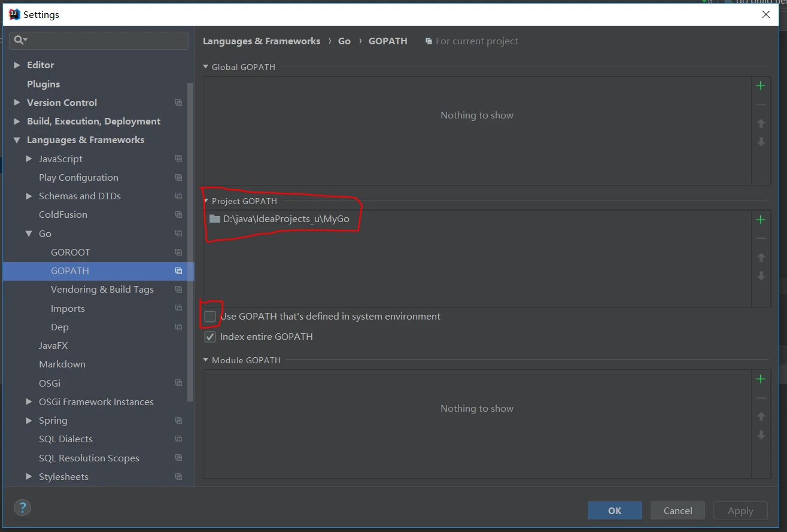Image resolution: width=787 pixels, height=532 pixels.
Task: Click project-level icon next to SQL Dialects
Action: point(178,439)
